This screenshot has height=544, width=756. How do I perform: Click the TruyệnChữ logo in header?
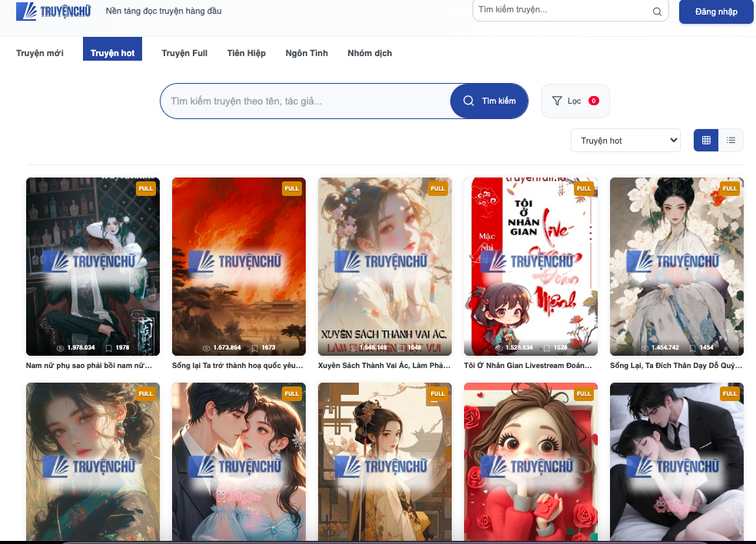pyautogui.click(x=53, y=12)
